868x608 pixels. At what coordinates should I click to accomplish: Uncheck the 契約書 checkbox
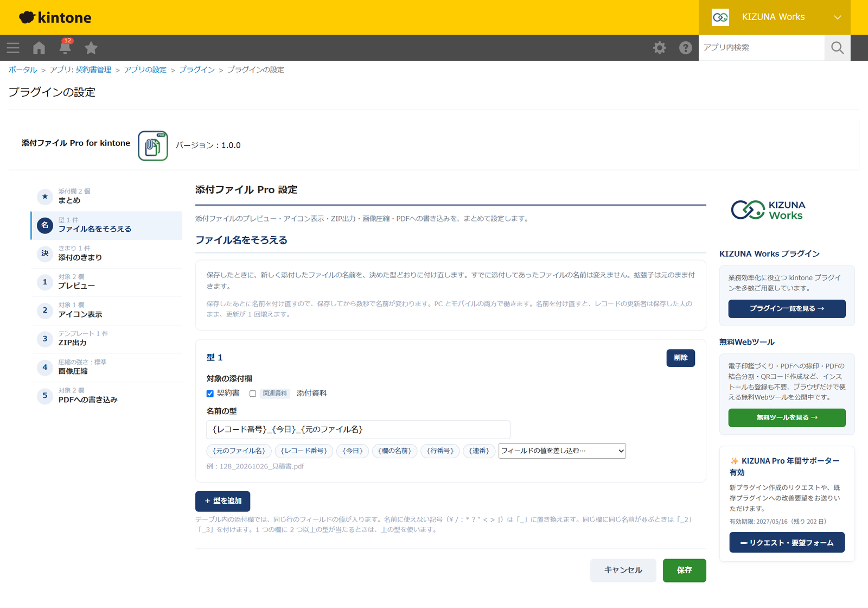[210, 394]
